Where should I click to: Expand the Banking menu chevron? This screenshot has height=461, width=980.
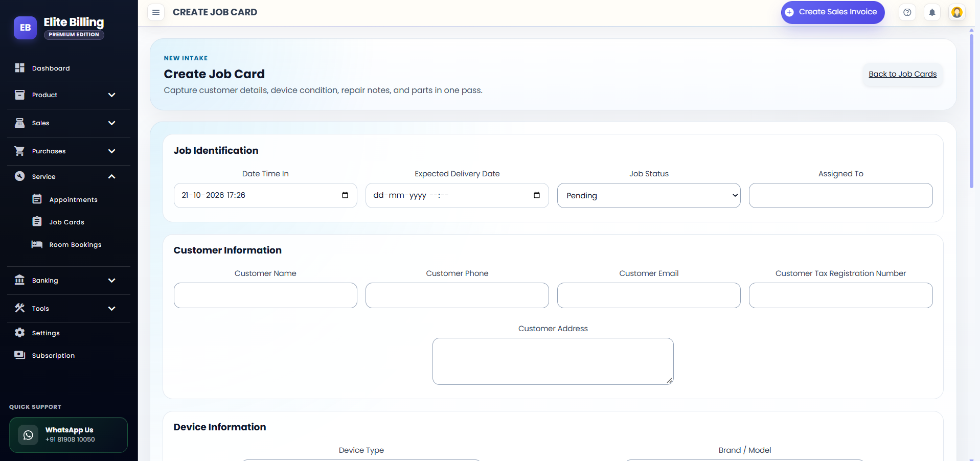click(x=112, y=281)
